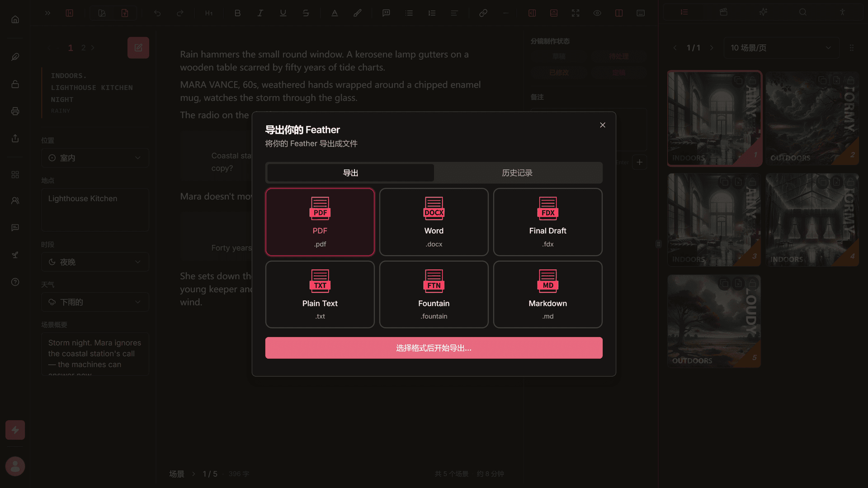Image resolution: width=868 pixels, height=488 pixels.
Task: Set storyboard status to 已修改
Action: [x=559, y=73]
